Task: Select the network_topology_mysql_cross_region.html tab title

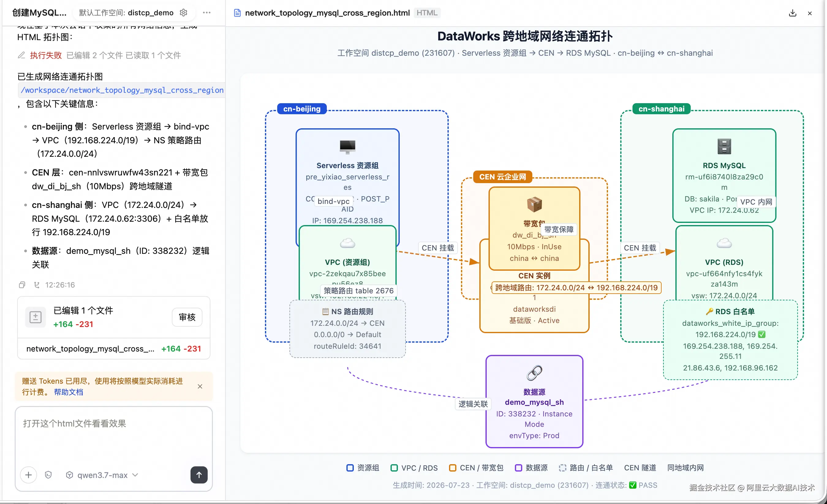Action: tap(327, 13)
